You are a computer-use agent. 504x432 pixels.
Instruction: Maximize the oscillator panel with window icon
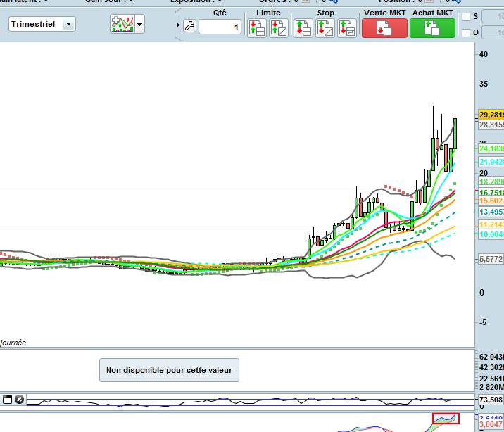(x=8, y=399)
